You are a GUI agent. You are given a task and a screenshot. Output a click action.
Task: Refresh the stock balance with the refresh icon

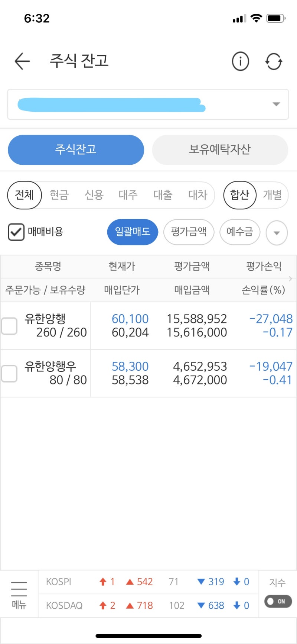point(274,61)
